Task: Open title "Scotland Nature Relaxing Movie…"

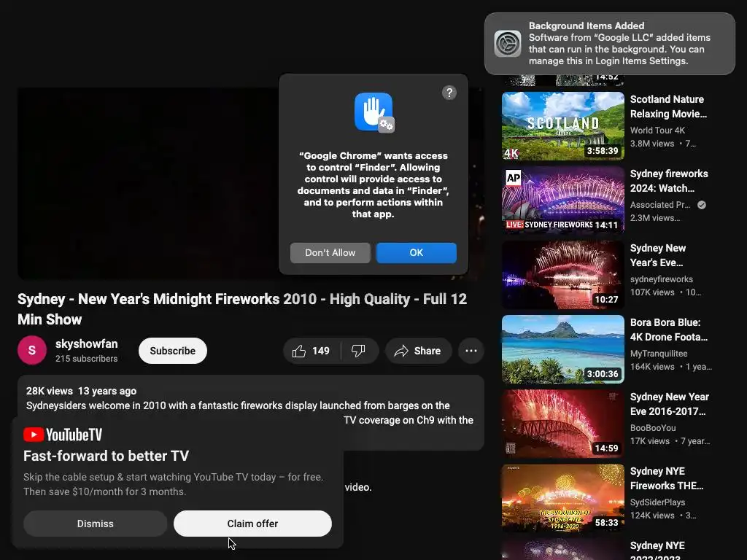Action: tap(668, 106)
